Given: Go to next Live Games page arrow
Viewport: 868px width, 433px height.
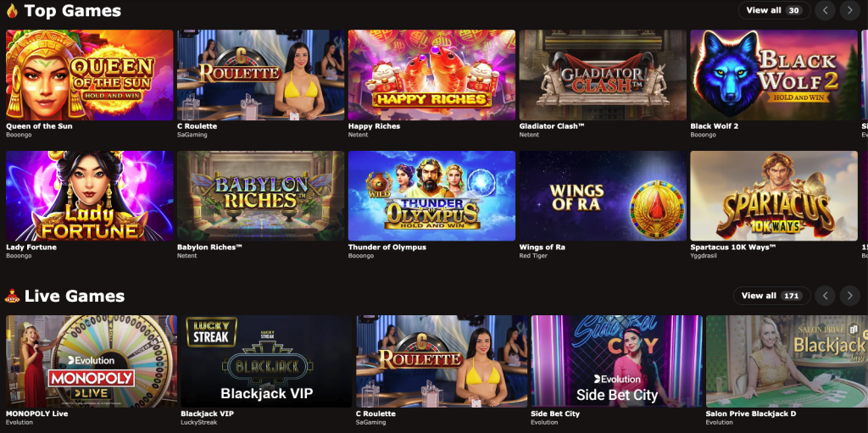Looking at the screenshot, I should [x=849, y=296].
